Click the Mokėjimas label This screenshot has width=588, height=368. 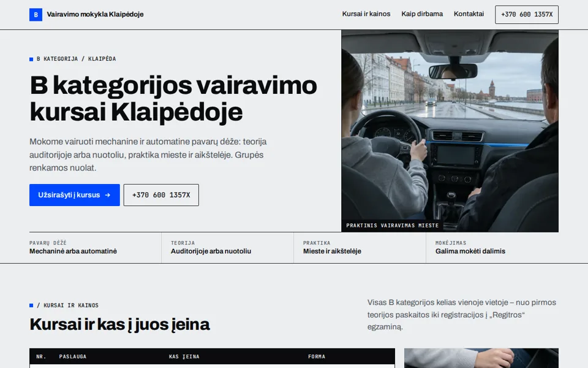(451, 243)
